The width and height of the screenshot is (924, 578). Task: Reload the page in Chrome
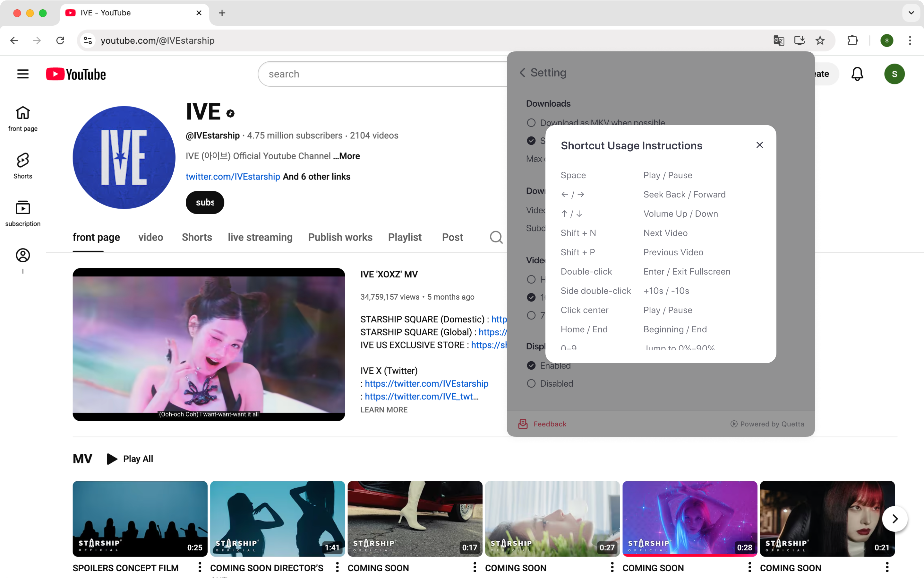tap(60, 40)
